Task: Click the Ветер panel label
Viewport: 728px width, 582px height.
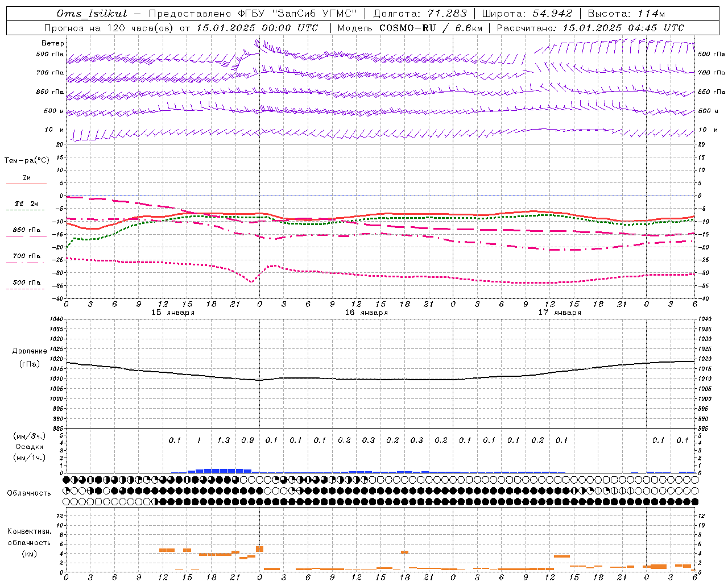Action: click(x=52, y=43)
